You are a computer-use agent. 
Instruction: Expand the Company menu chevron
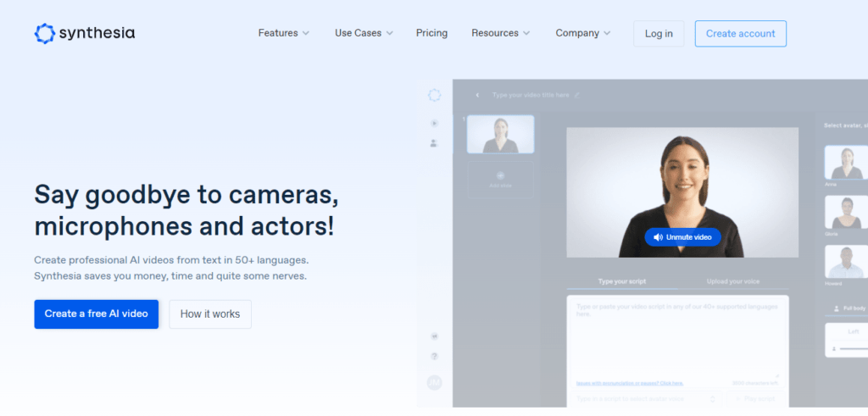point(607,33)
